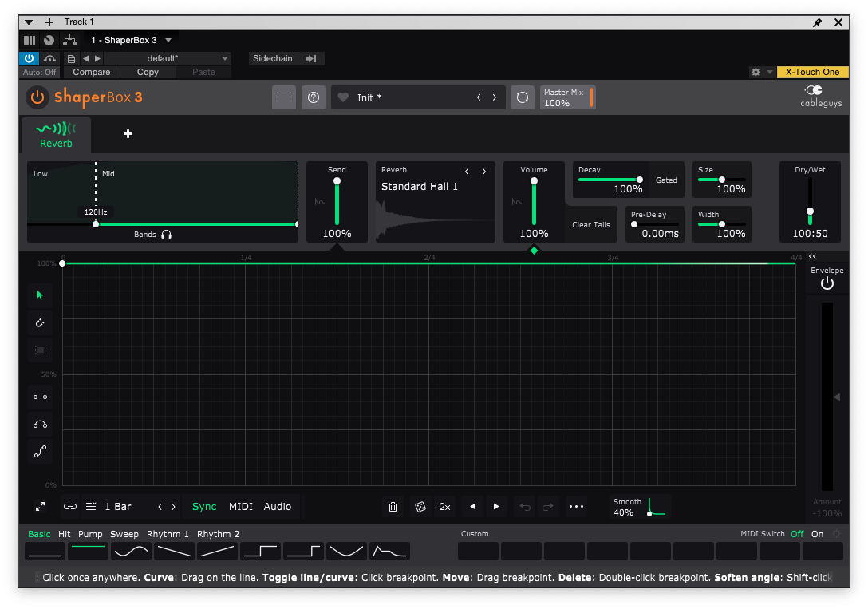This screenshot has width=868, height=609.
Task: Open the help question mark button
Action: click(x=314, y=97)
